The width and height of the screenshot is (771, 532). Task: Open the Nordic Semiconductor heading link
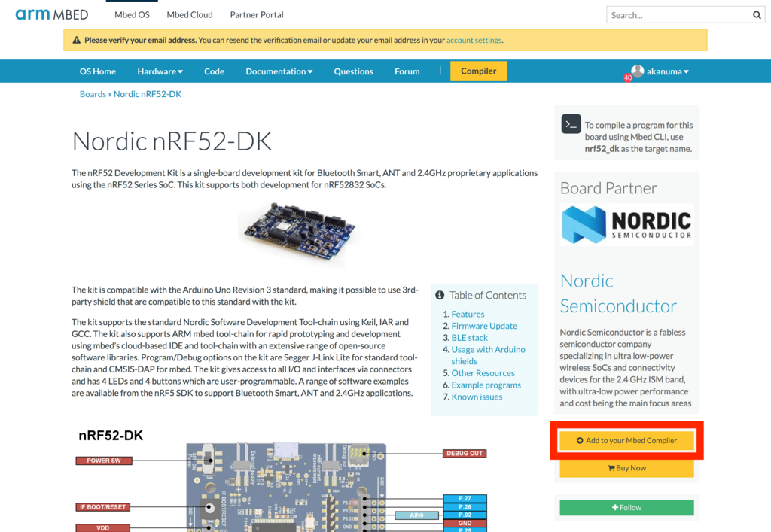click(x=618, y=293)
